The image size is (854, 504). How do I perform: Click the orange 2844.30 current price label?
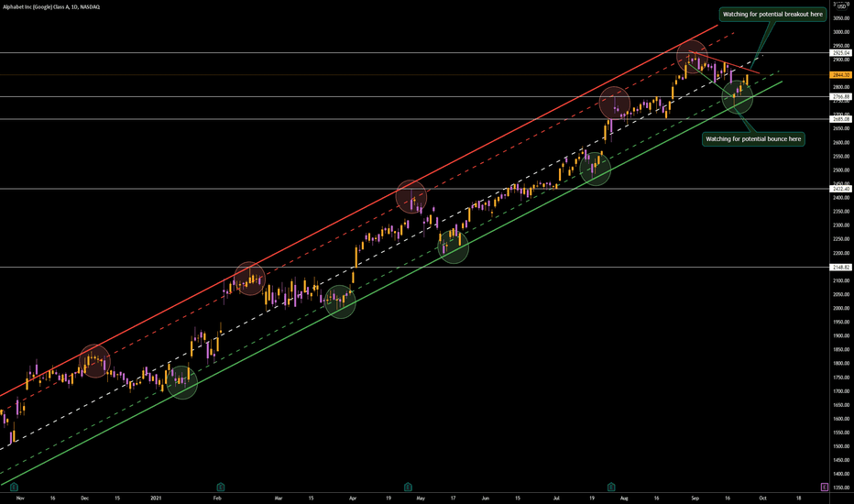click(x=841, y=74)
